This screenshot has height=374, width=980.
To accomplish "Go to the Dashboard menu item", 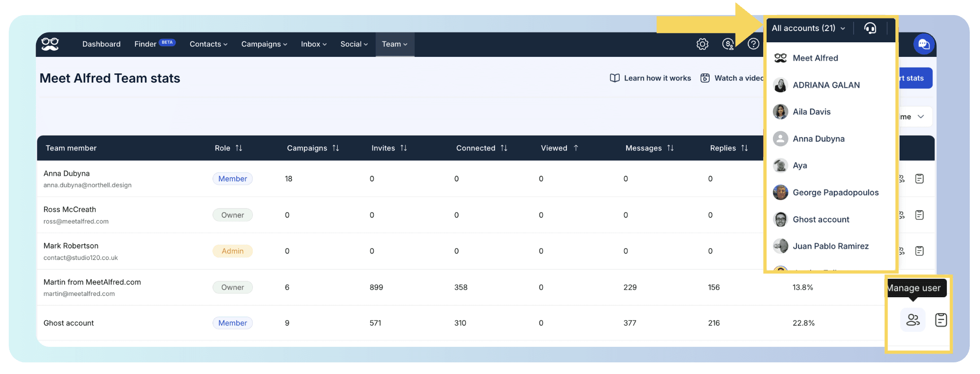I will click(x=102, y=44).
